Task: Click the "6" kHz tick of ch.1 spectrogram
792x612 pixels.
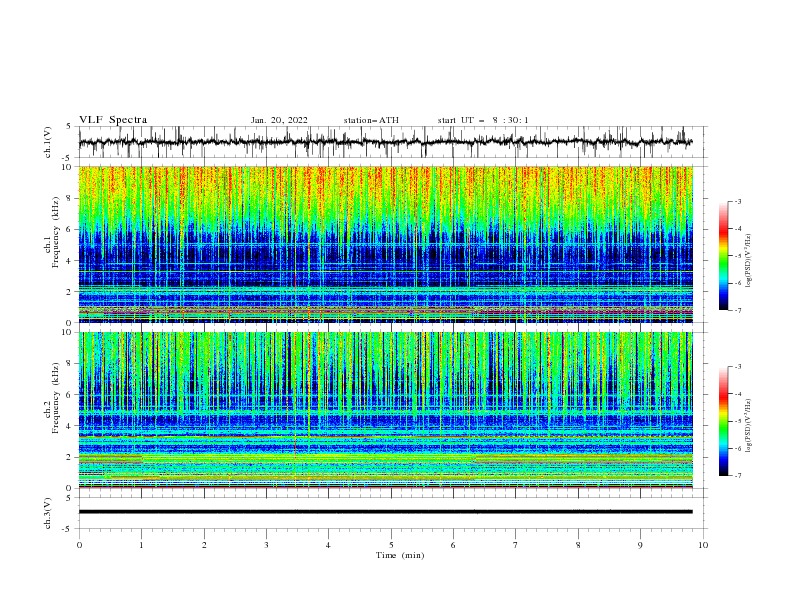Action: point(70,229)
